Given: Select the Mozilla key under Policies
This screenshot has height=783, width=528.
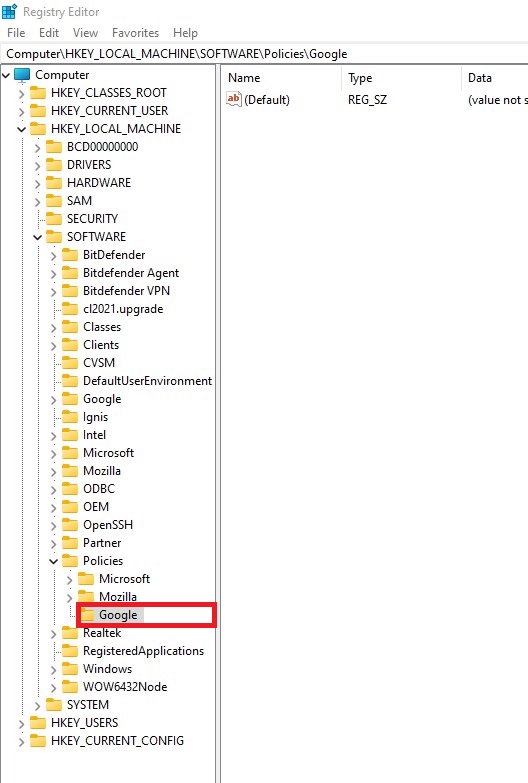Looking at the screenshot, I should [x=118, y=597].
